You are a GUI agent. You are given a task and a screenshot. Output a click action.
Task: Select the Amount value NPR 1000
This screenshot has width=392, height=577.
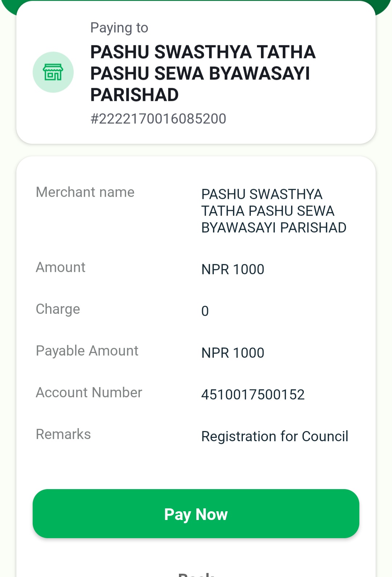point(233,269)
